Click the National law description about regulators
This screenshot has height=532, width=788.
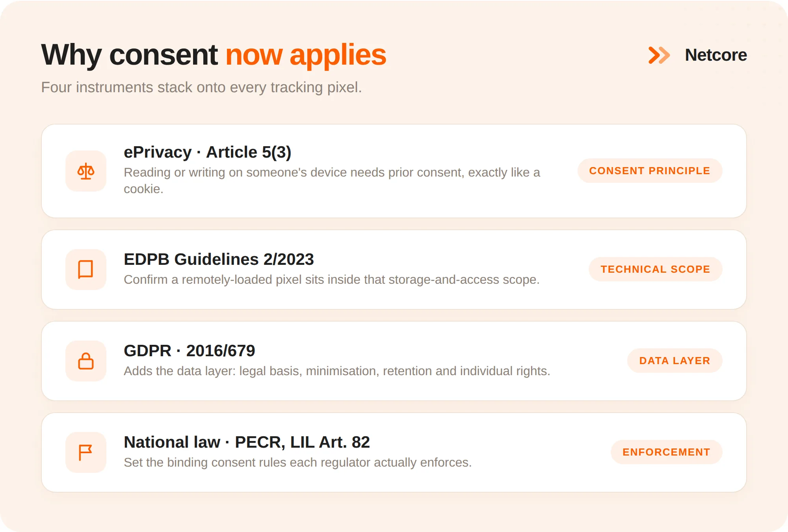[x=297, y=462]
